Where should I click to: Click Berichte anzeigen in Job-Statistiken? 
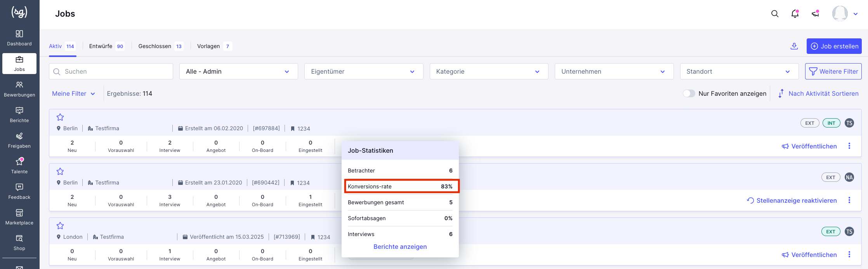tap(400, 247)
